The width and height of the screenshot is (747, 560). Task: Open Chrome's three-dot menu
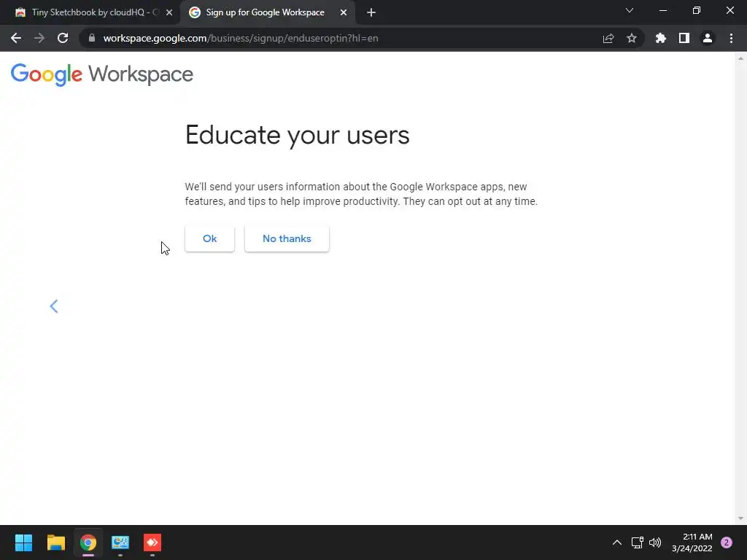731,38
